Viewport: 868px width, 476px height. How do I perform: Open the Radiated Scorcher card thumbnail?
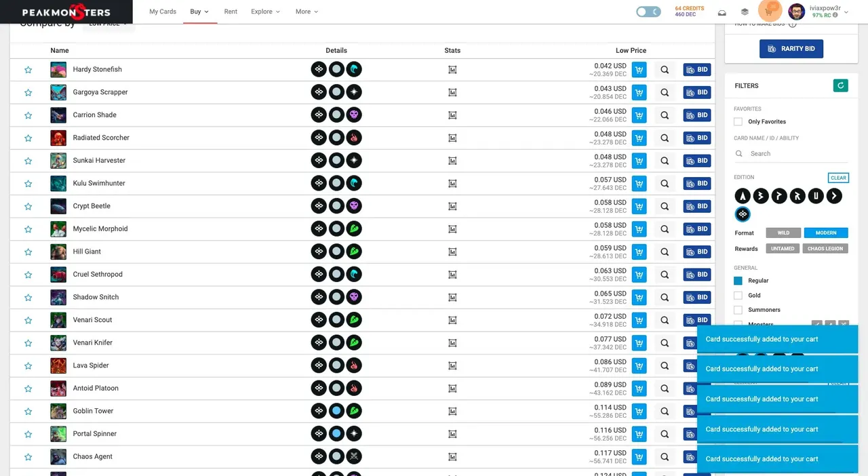[58, 138]
